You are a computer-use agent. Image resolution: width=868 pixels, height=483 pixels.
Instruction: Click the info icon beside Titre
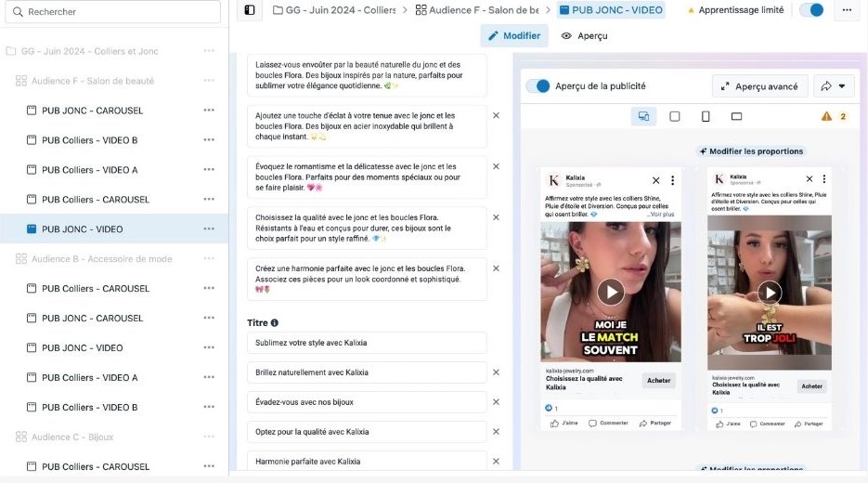pos(275,323)
